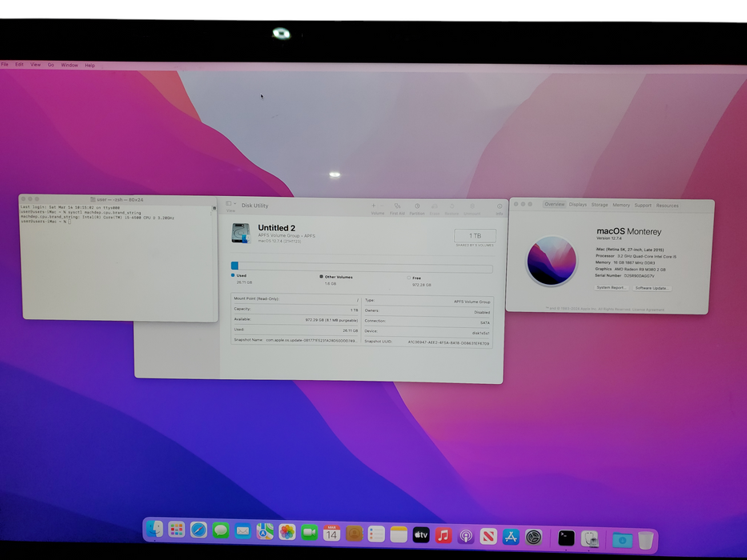Open the Downloads folder in dock
The width and height of the screenshot is (747, 560).
tap(622, 539)
